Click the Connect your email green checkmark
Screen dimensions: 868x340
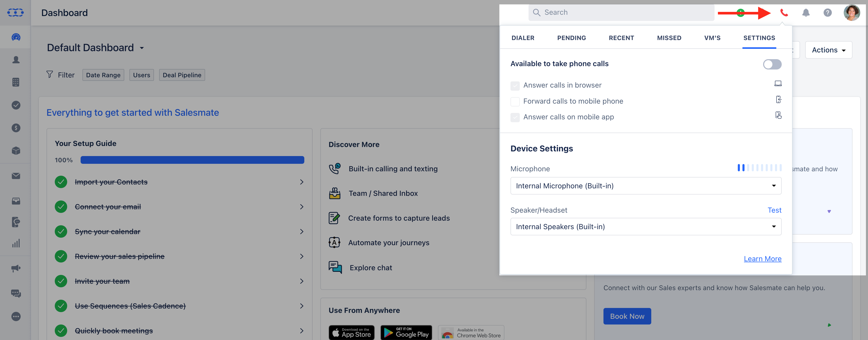(61, 207)
